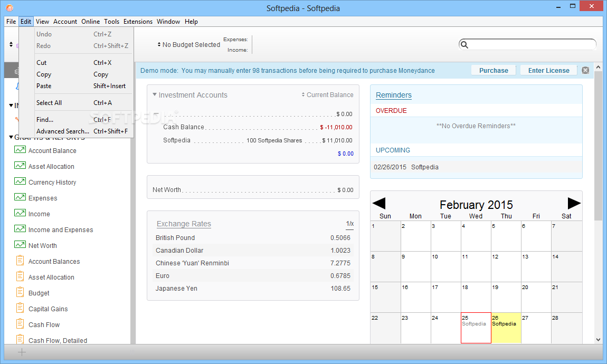Select February 26 calendar cell
The height and width of the screenshot is (364, 607).
point(506,328)
